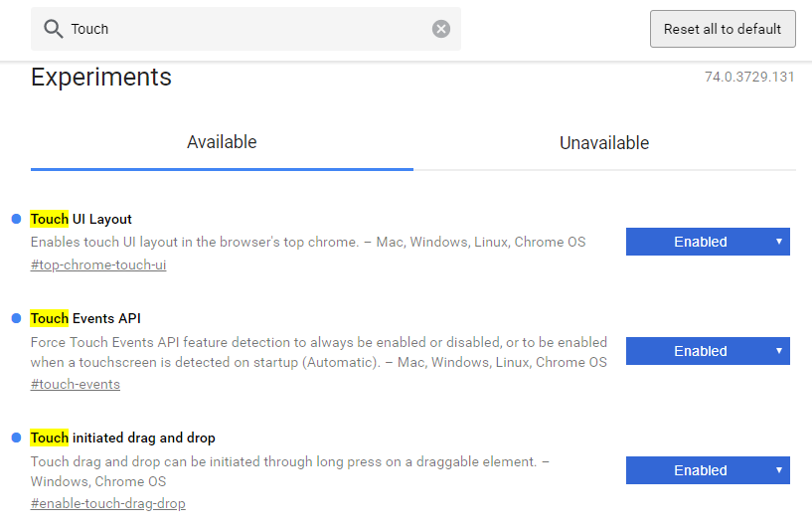Focus the search flags field containing "Touch"
Image resolution: width=812 pixels, height=527 pixels.
[x=248, y=29]
